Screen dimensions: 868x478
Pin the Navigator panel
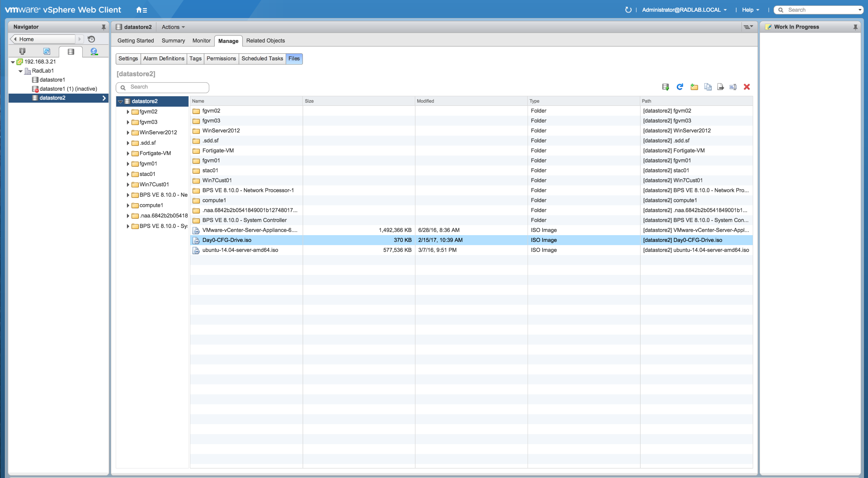[103, 27]
